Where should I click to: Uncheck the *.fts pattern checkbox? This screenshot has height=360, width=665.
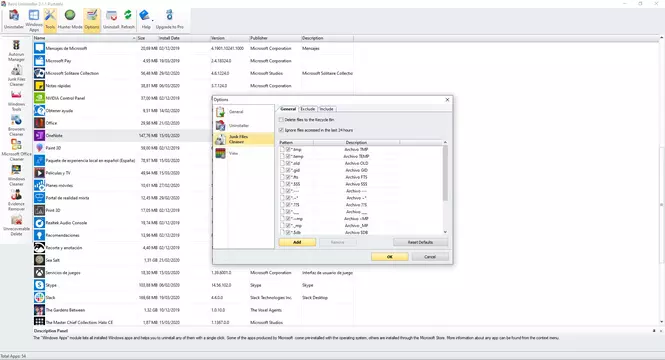(288, 177)
